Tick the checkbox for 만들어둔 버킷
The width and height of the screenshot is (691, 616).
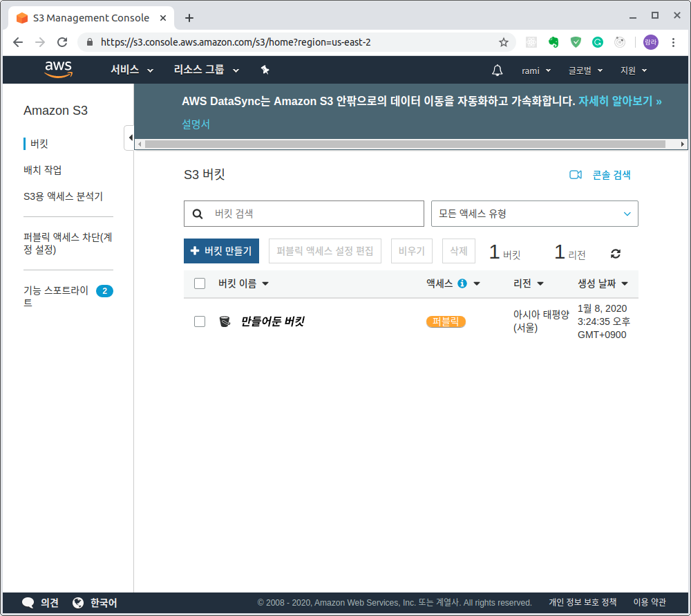tap(200, 321)
